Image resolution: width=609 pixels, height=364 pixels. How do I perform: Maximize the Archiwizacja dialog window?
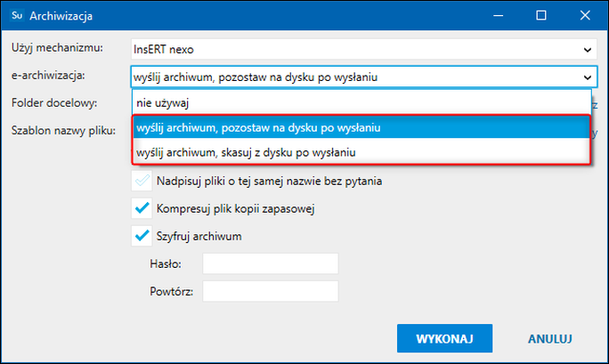pos(540,16)
